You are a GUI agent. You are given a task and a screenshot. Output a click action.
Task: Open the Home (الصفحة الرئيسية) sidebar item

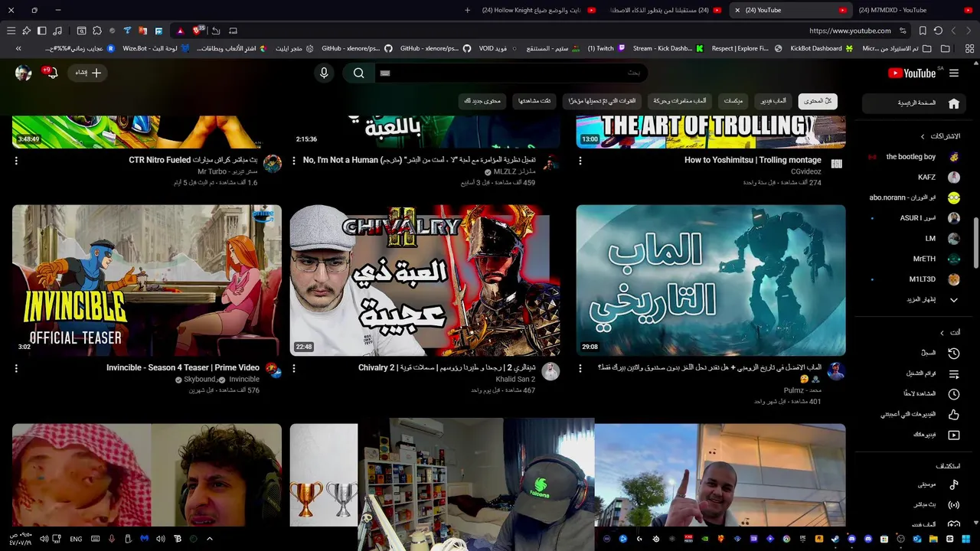tap(913, 103)
